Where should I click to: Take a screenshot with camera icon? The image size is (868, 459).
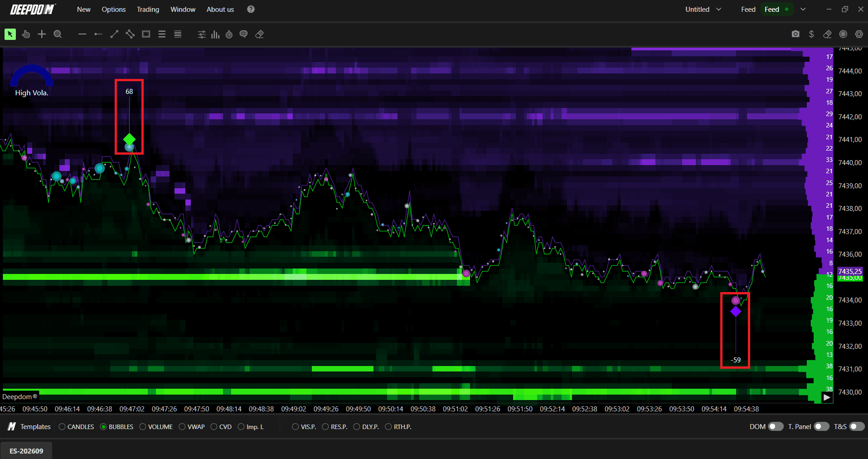(795, 34)
